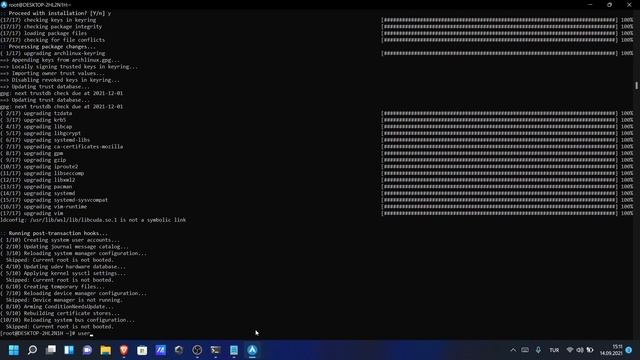Click the 'upgrading iproute2' line
640x360 pixels.
pos(39,167)
